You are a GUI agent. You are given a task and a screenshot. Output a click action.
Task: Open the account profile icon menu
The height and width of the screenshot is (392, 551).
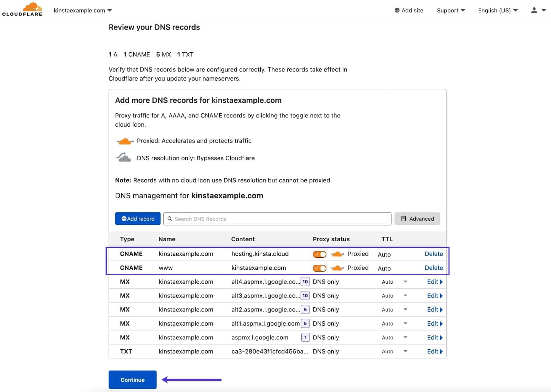click(534, 10)
